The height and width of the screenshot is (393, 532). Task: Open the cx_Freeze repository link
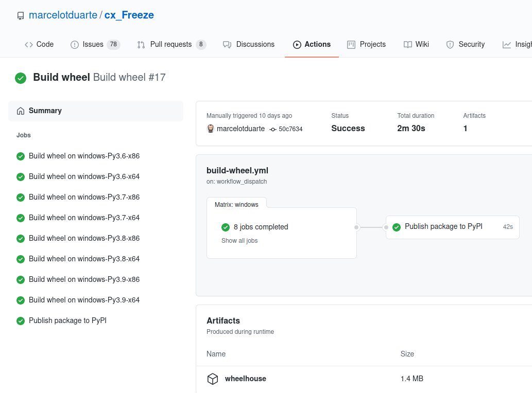pos(129,15)
